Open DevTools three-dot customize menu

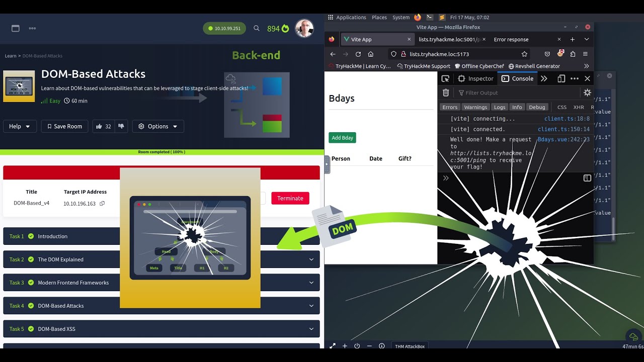click(x=575, y=78)
